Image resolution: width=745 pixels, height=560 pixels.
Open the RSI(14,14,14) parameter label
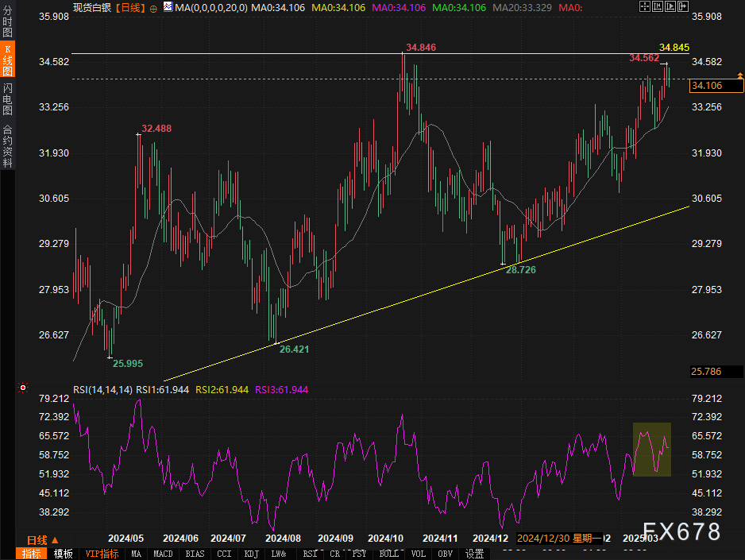102,389
